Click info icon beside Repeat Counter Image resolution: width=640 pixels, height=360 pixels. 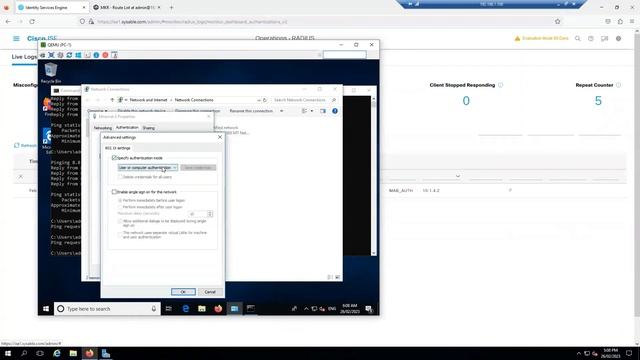coord(618,85)
